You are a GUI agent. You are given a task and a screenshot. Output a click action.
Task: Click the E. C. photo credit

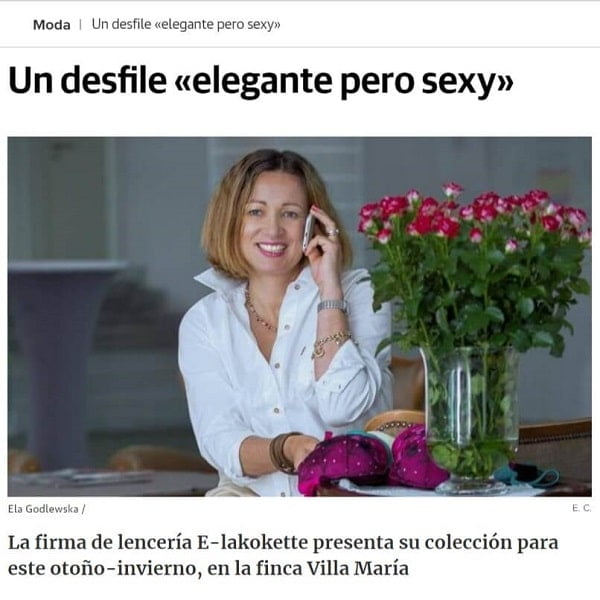(582, 508)
